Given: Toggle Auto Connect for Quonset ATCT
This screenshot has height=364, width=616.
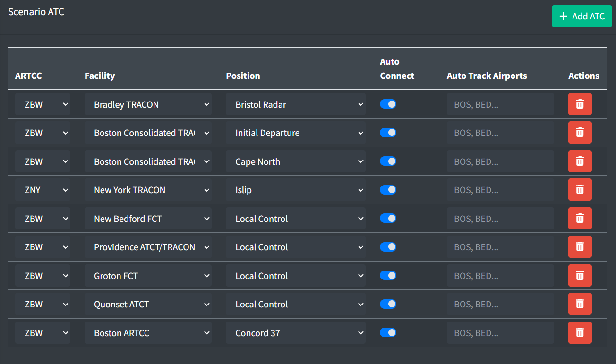Looking at the screenshot, I should [388, 304].
